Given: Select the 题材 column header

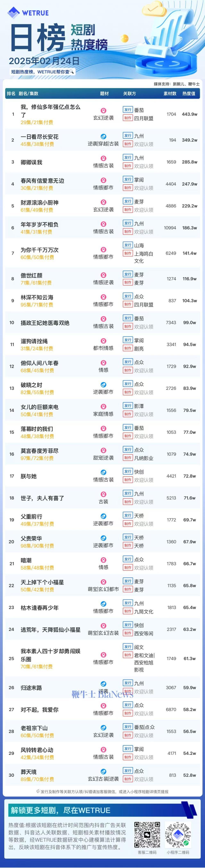Looking at the screenshot, I should 105,94.
